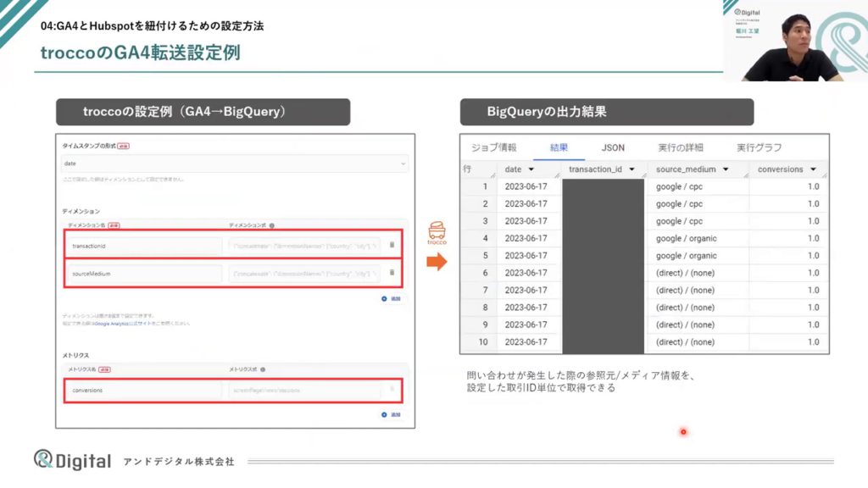This screenshot has width=868, height=488.
Task: Click the &Digital logo in the footer
Action: coord(73,460)
